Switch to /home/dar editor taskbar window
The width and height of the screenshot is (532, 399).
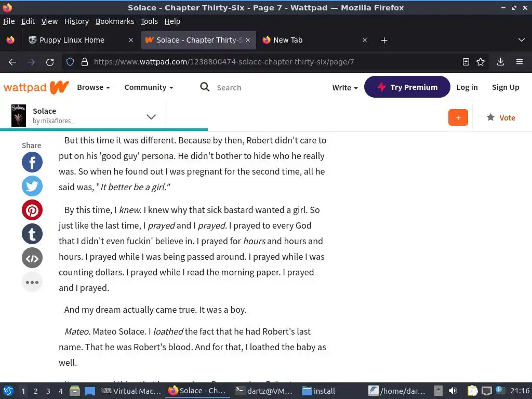[x=397, y=391]
